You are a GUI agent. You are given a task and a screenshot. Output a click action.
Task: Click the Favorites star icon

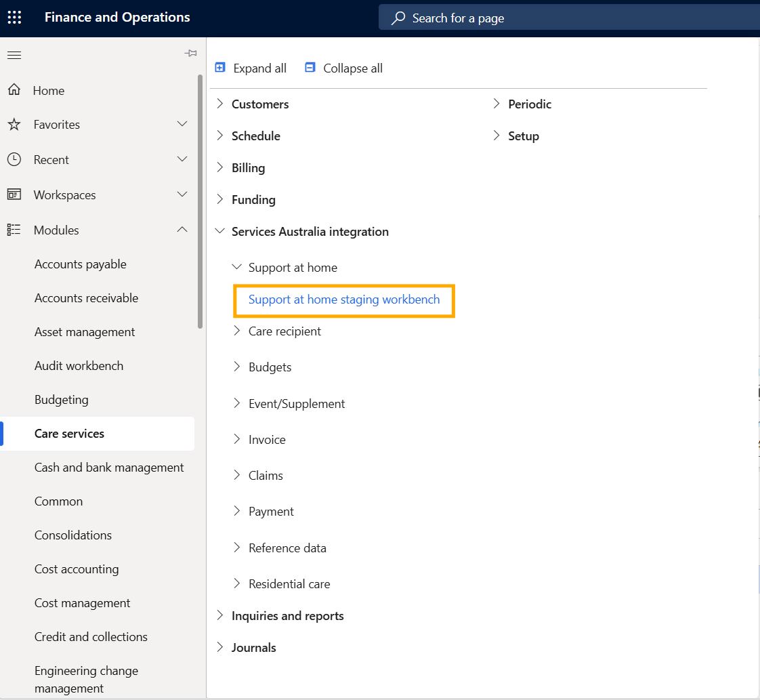coord(14,125)
